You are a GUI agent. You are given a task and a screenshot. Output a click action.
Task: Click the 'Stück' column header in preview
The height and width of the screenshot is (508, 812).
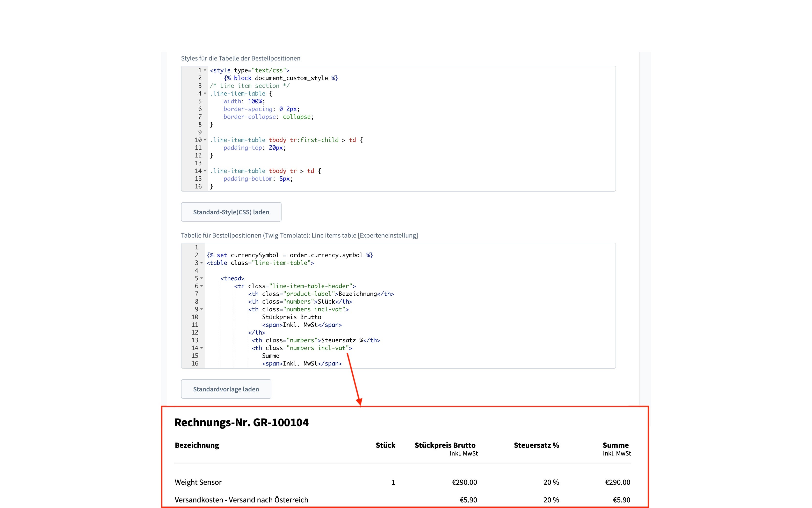[x=385, y=445]
